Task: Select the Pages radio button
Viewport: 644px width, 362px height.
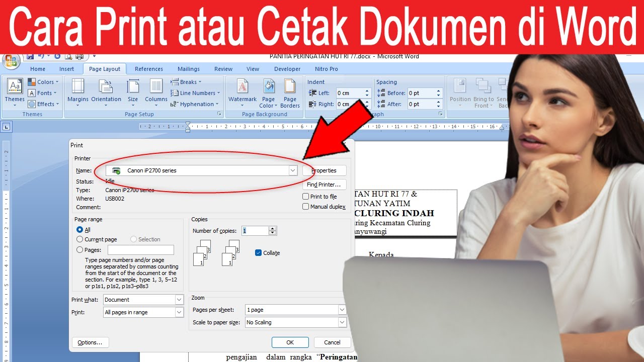Action: 79,250
